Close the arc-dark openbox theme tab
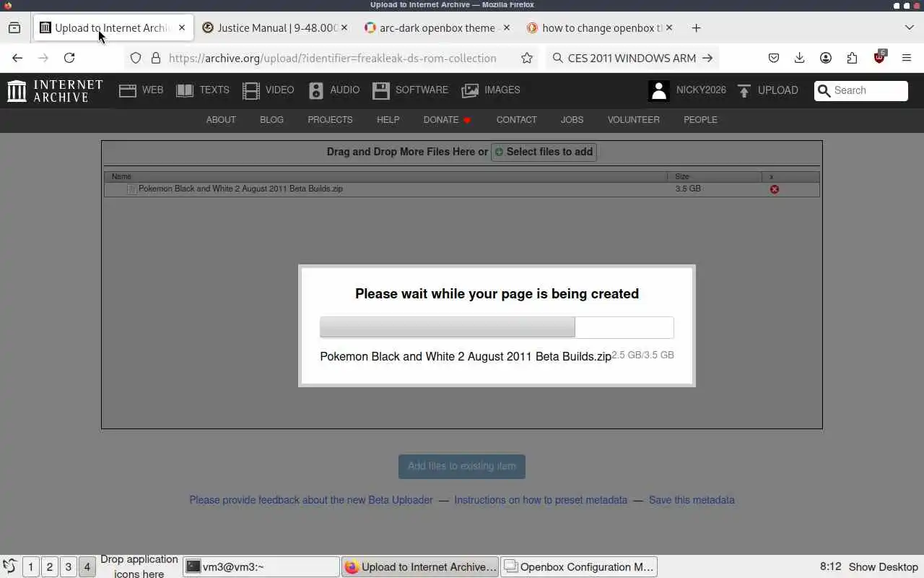This screenshot has width=924, height=578. point(506,28)
